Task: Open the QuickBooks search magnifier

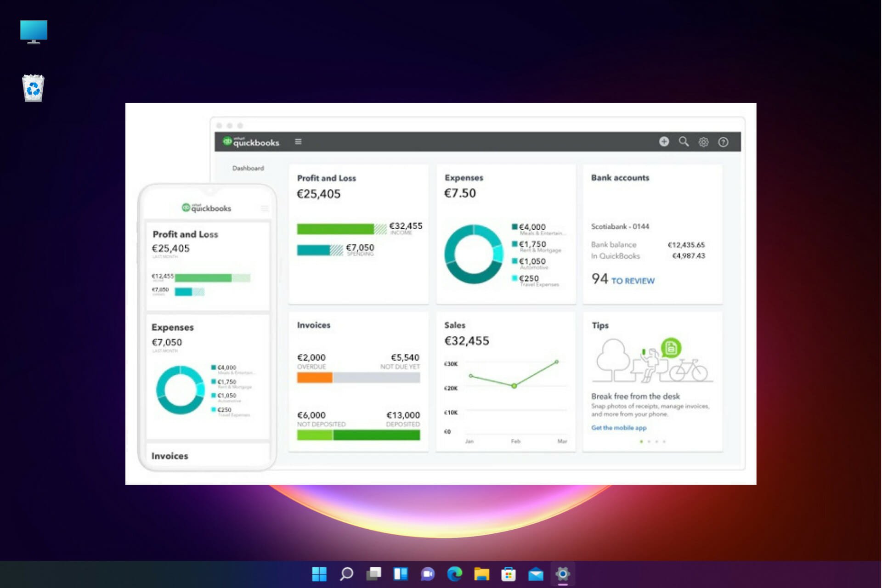Action: pos(684,141)
